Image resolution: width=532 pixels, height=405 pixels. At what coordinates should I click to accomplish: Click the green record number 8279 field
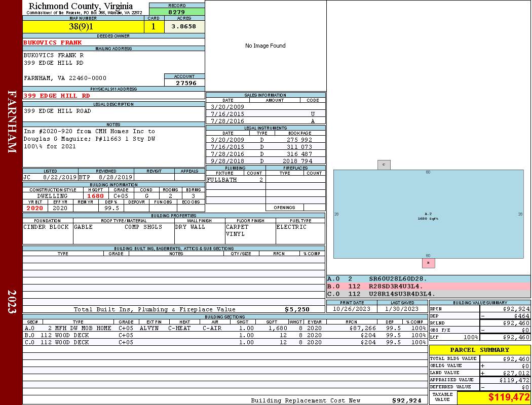pyautogui.click(x=176, y=12)
